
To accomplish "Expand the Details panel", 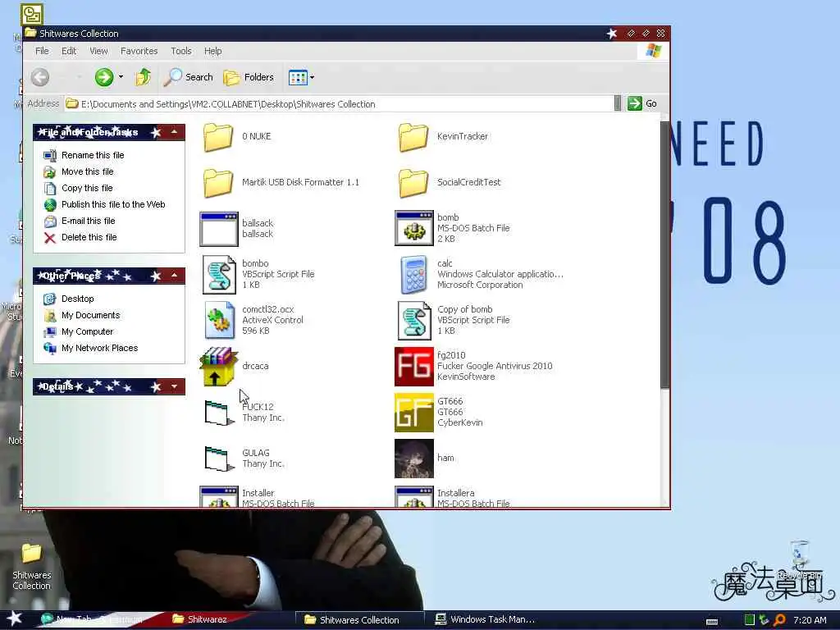I will [174, 386].
